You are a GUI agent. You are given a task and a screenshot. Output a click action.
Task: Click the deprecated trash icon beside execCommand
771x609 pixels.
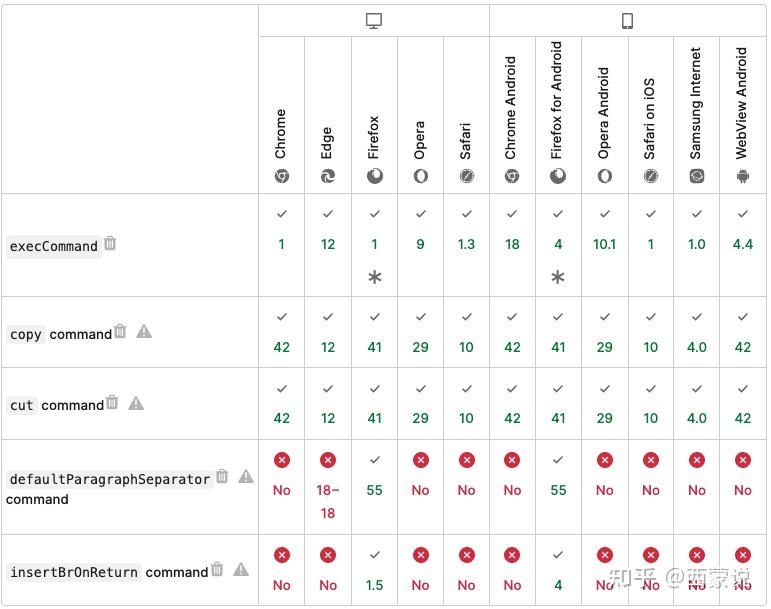(x=111, y=243)
